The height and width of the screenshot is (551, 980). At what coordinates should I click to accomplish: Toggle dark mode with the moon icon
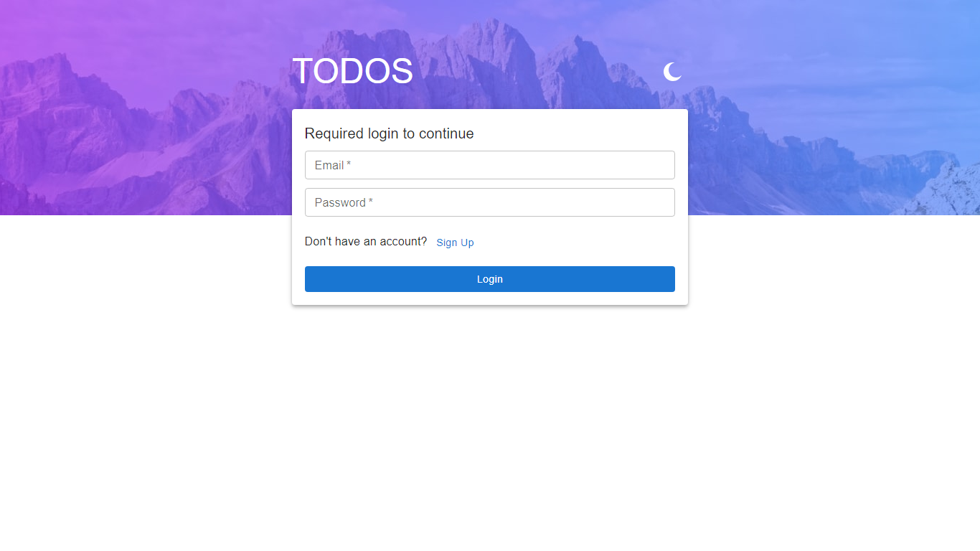(672, 72)
